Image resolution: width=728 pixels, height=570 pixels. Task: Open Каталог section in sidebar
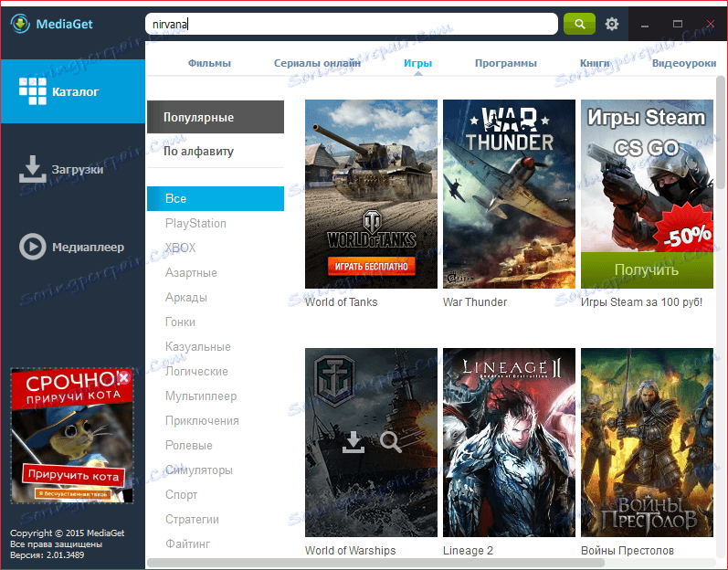73,91
